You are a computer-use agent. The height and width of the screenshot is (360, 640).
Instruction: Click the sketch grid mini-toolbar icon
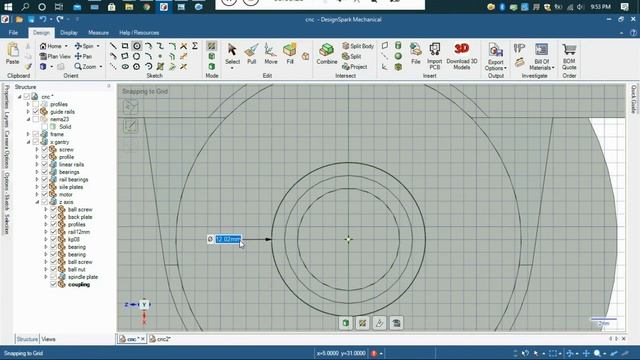(362, 323)
